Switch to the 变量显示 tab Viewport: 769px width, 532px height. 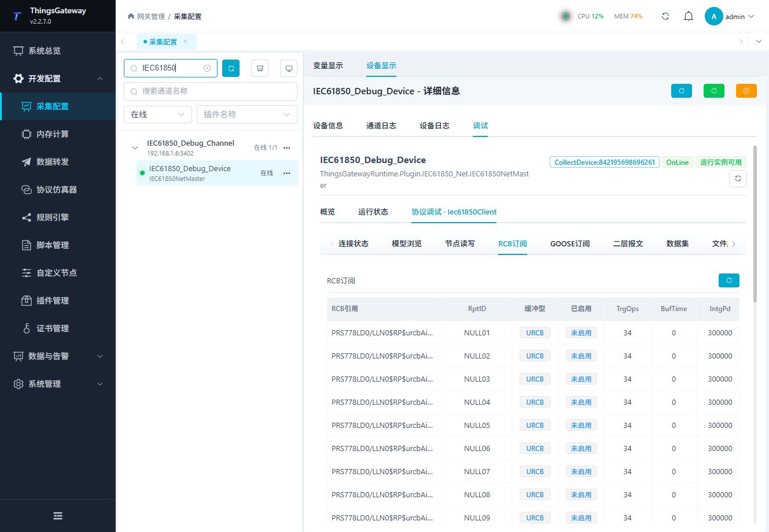click(328, 66)
